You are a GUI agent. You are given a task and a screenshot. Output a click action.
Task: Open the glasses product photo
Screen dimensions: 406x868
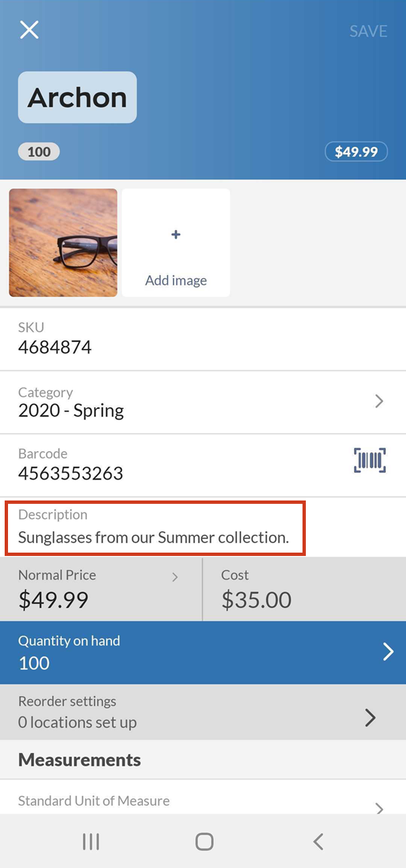pyautogui.click(x=63, y=243)
